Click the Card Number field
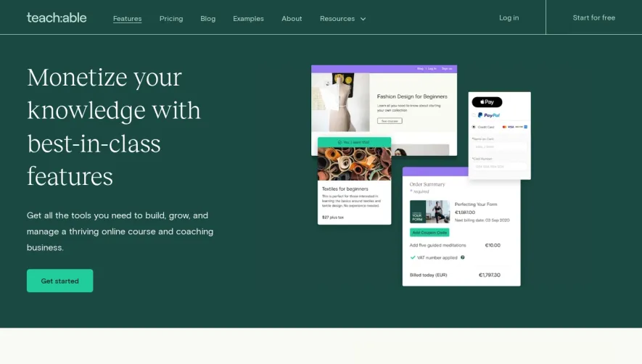Screen dimensions: 642x364 point(499,166)
